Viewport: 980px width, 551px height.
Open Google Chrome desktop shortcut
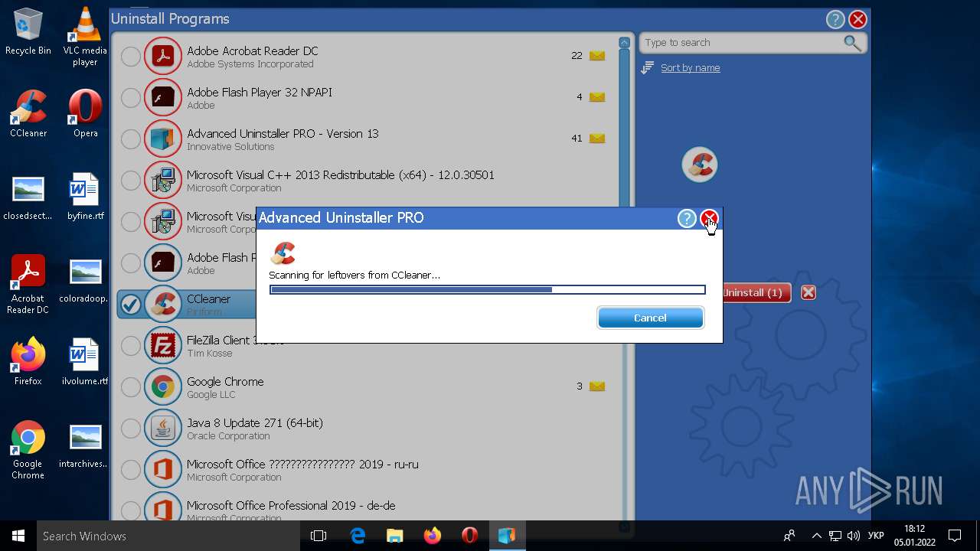(x=28, y=449)
